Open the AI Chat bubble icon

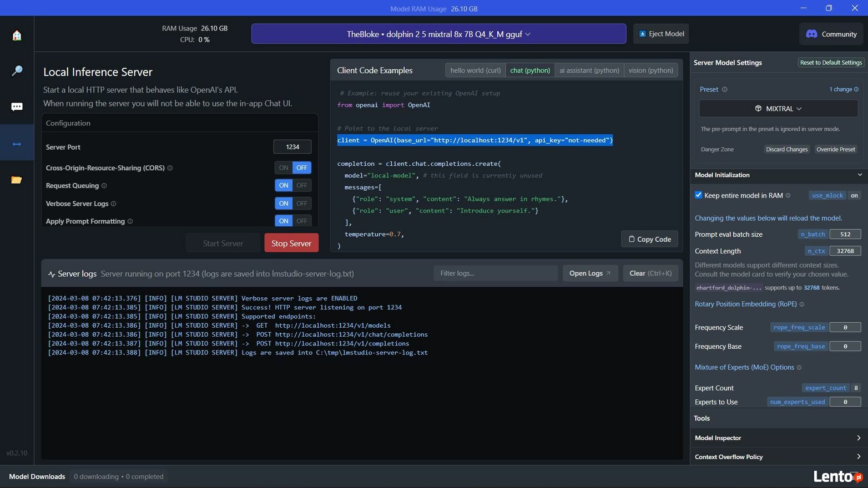tap(17, 106)
